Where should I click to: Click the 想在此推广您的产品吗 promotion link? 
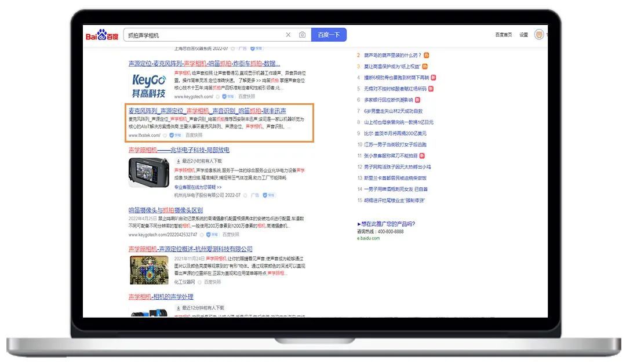(387, 224)
